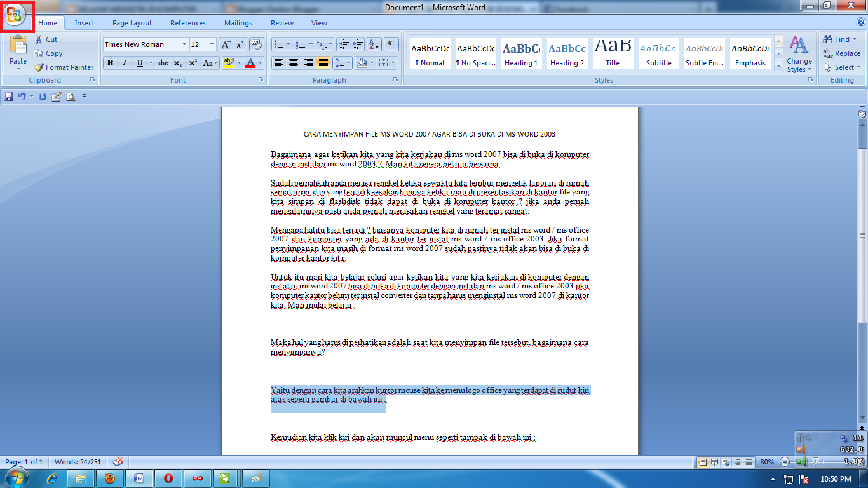Activate the Format Painter
868x488 pixels.
pos(64,67)
